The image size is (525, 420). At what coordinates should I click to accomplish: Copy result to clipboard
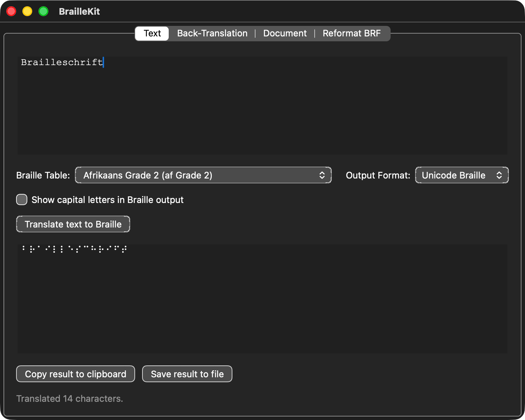pyautogui.click(x=76, y=374)
